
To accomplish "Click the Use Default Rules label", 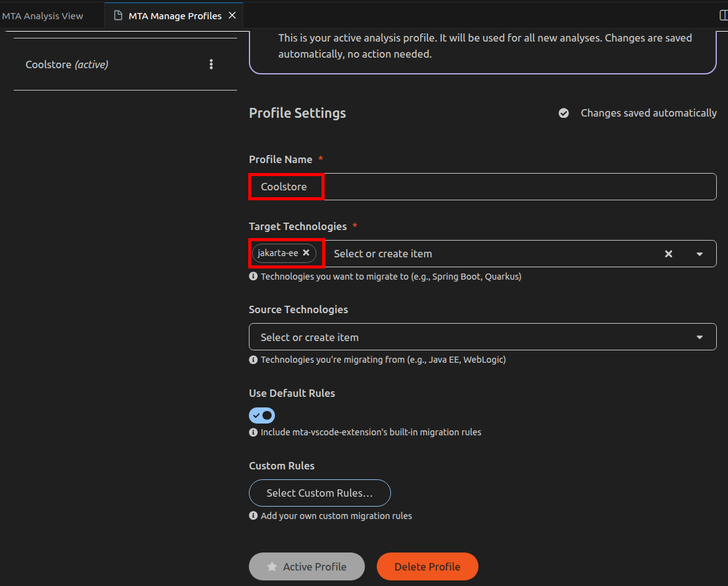I will click(292, 393).
